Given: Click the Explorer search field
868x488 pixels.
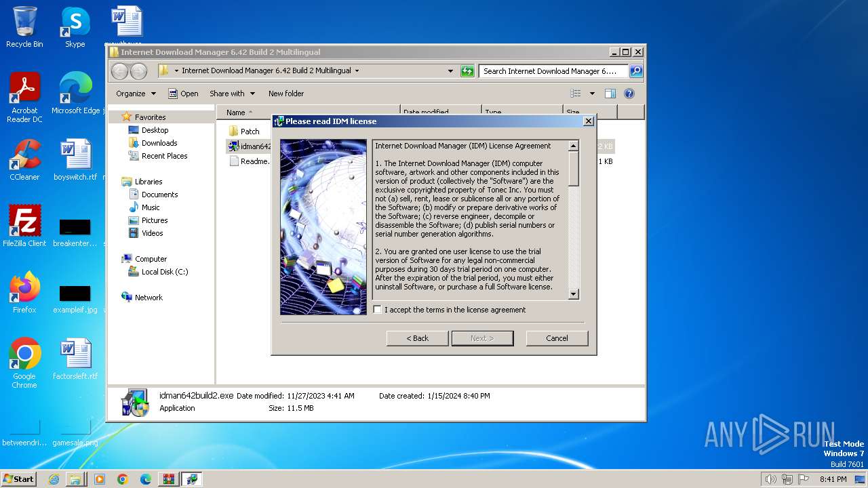Looking at the screenshot, I should [x=553, y=71].
